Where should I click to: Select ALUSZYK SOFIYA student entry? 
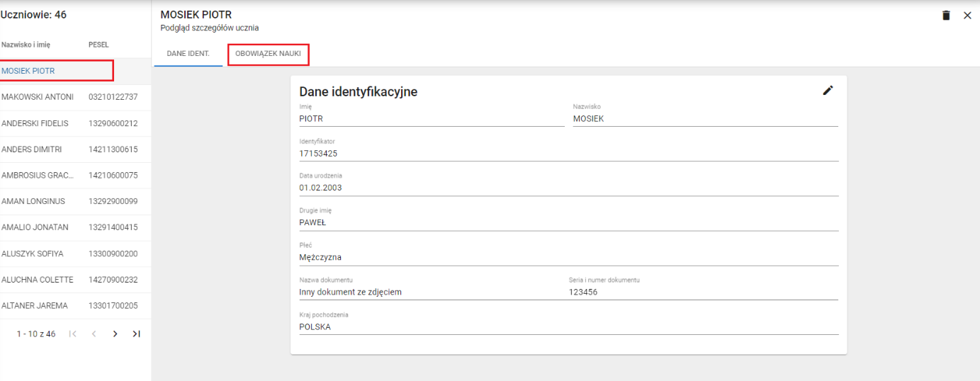click(x=35, y=254)
